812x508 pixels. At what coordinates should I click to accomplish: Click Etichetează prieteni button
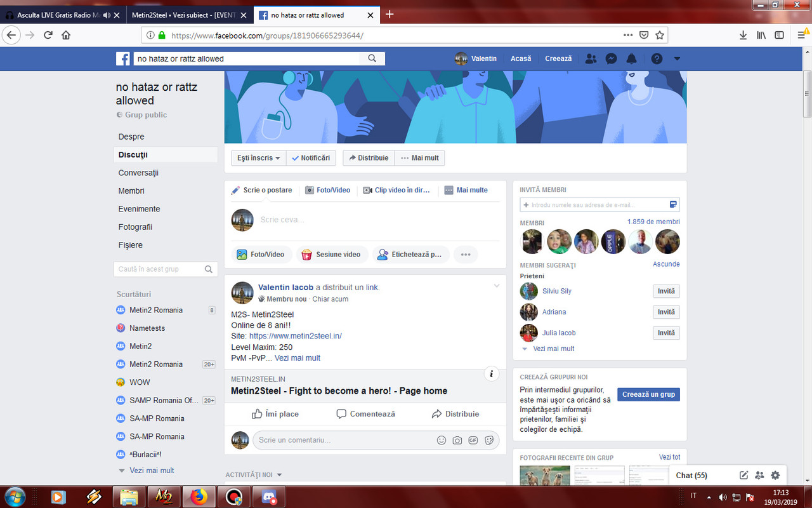(x=410, y=255)
